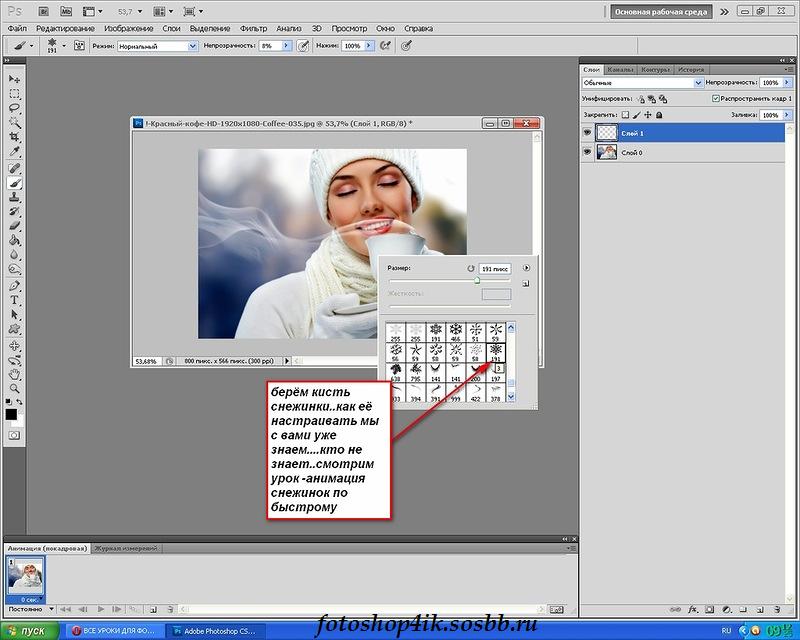The height and width of the screenshot is (640, 800).
Task: Select the Move tool
Action: click(15, 78)
